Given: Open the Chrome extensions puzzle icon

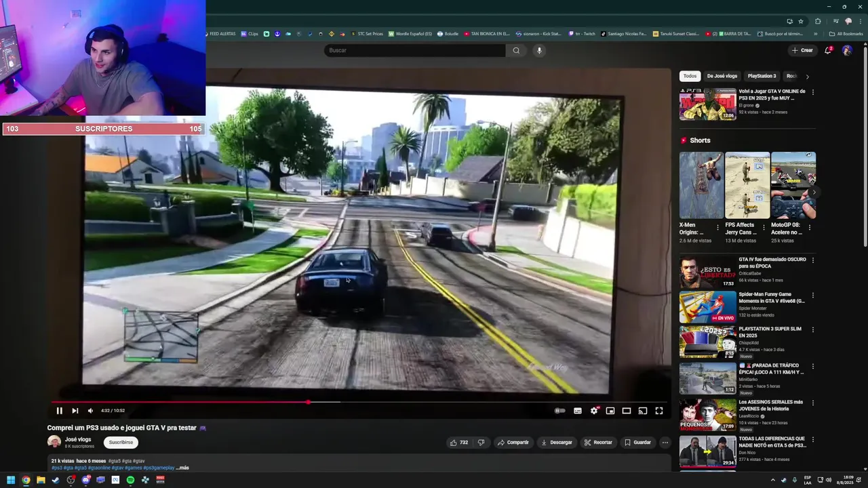Looking at the screenshot, I should pos(818,21).
